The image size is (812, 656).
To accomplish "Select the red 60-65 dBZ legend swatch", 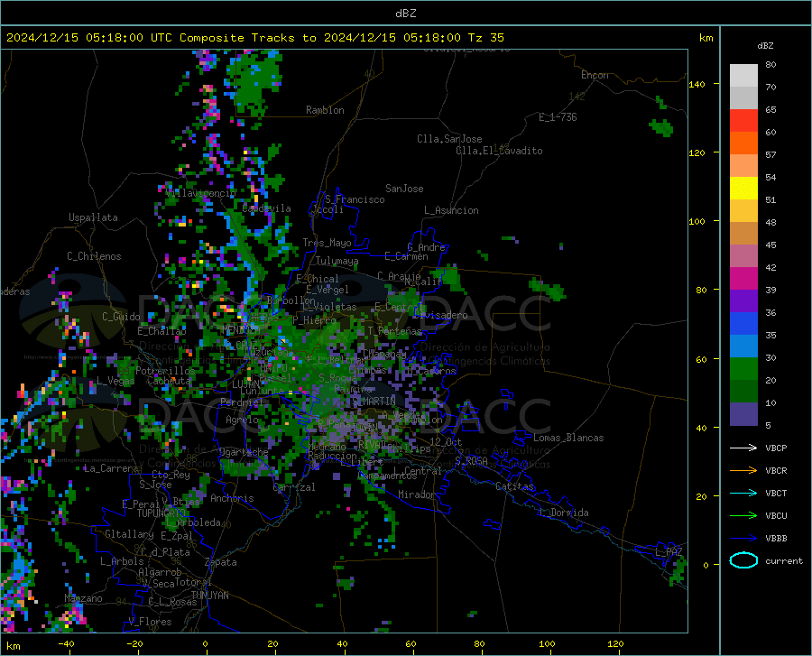I will (x=743, y=121).
